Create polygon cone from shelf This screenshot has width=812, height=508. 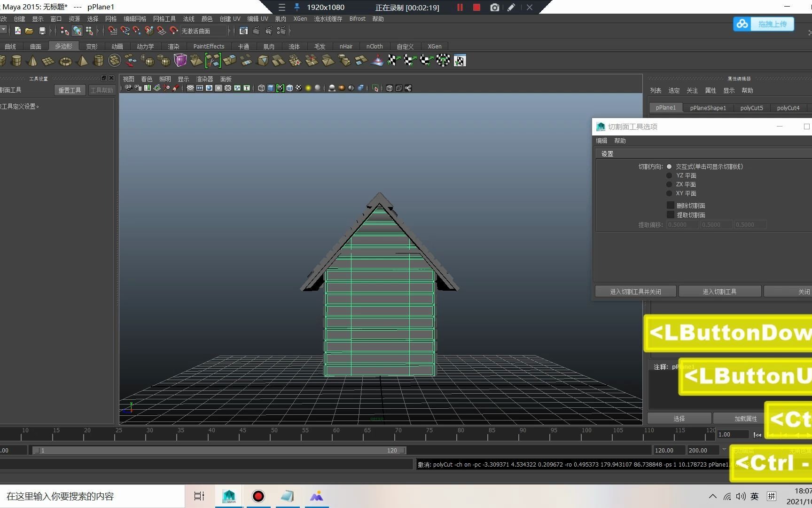(x=32, y=60)
